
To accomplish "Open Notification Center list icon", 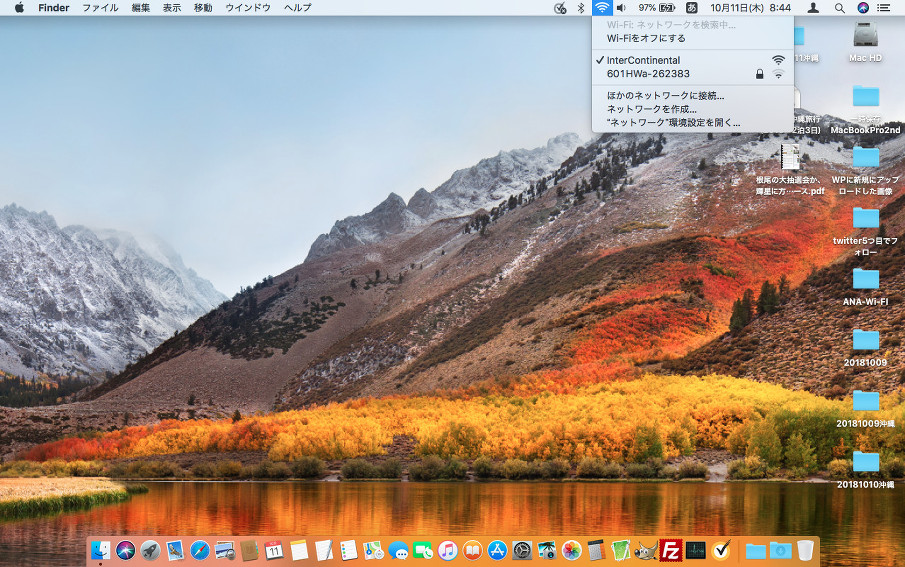I will (888, 8).
